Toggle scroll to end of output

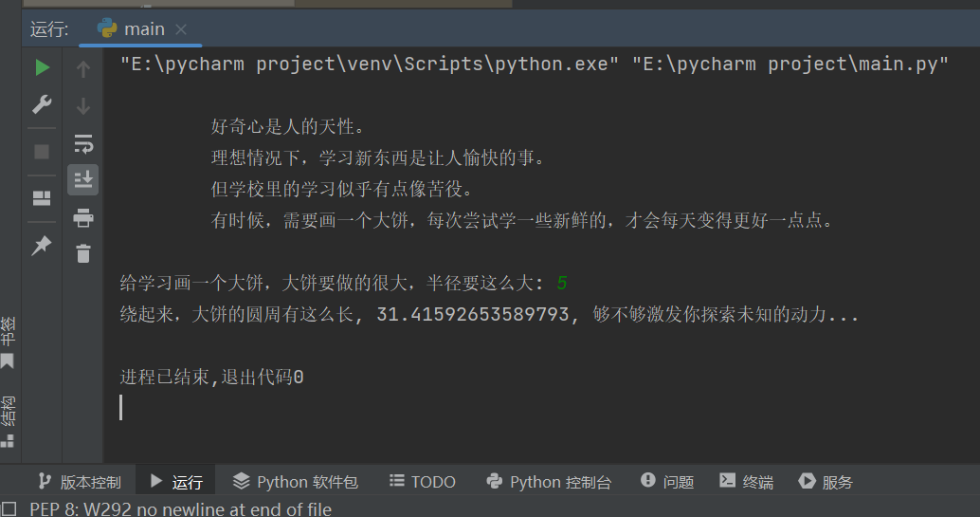(83, 180)
